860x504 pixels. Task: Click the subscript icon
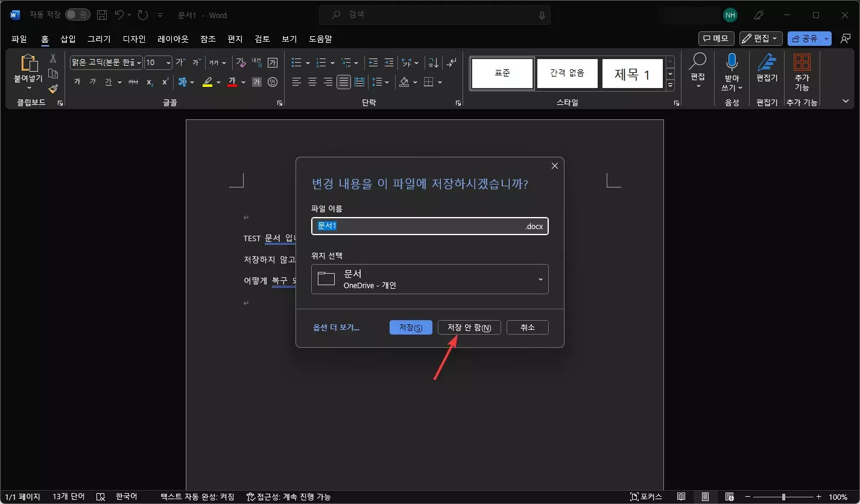(x=150, y=83)
